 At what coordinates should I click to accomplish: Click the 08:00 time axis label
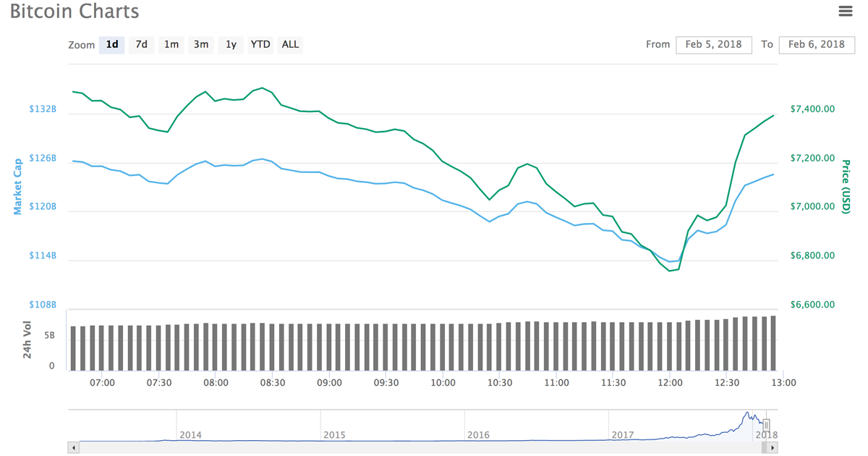click(216, 383)
